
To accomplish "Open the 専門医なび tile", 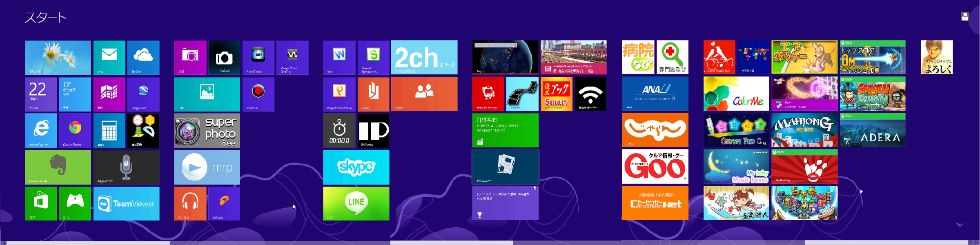I will coord(672,57).
